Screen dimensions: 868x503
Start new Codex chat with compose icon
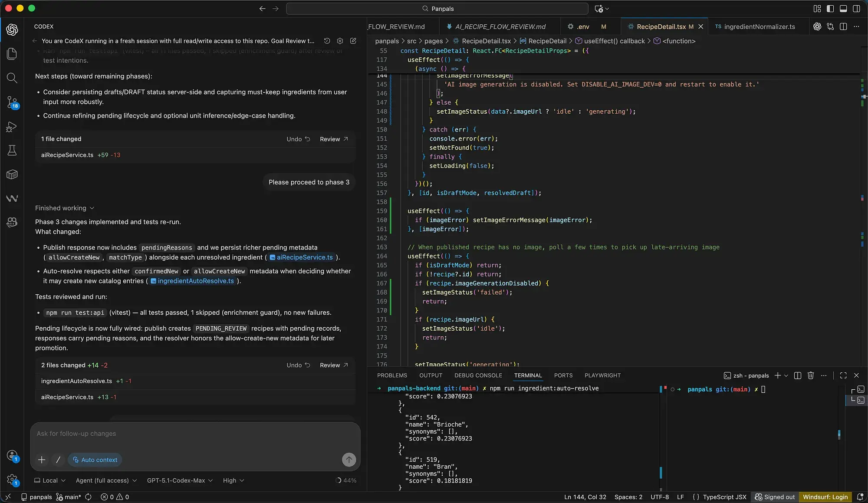353,41
